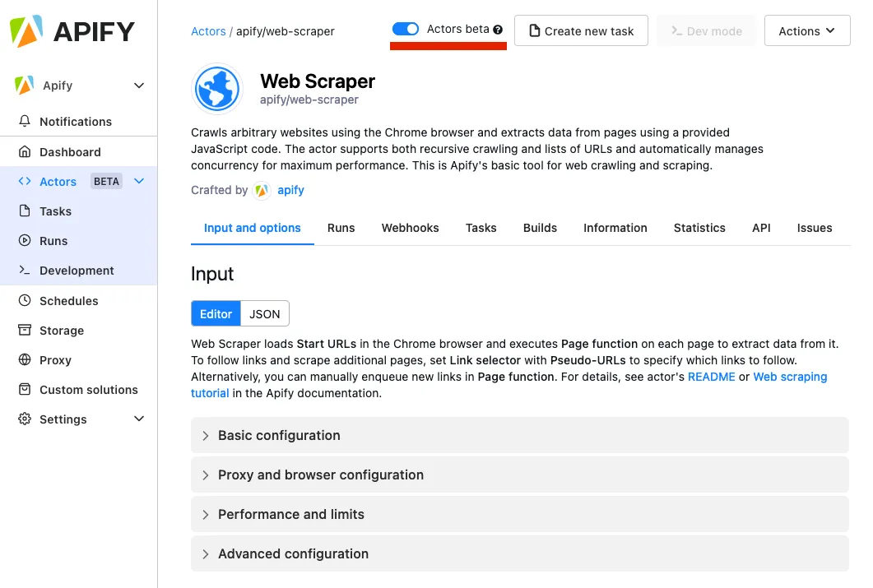This screenshot has height=588, width=873.
Task: Click the Proxy globe icon
Action: 25,359
